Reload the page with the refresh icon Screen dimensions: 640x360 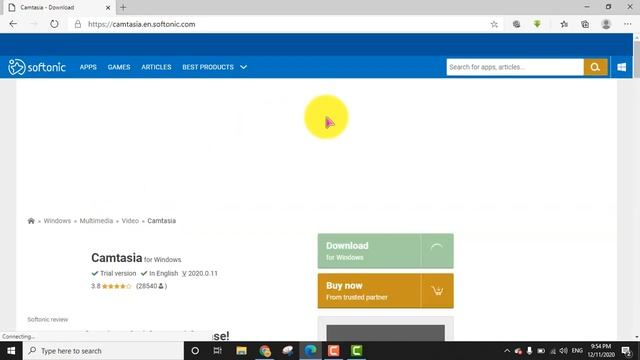pos(54,24)
